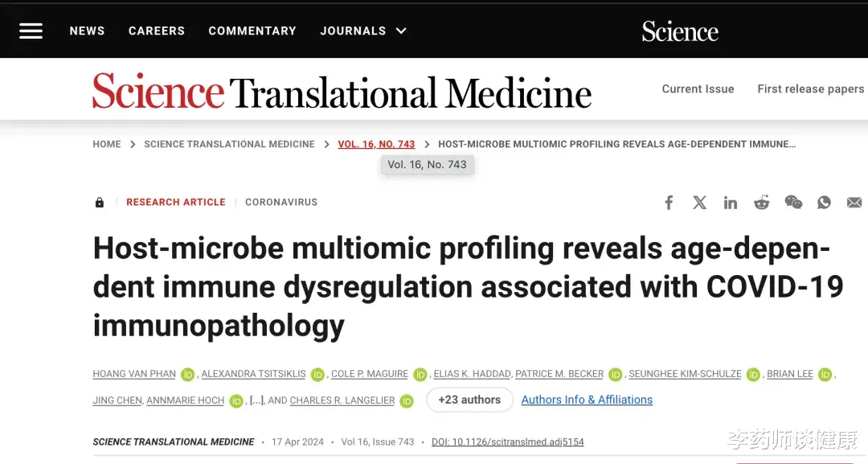This screenshot has width=868, height=464.
Task: Go to Commentary section
Action: (252, 31)
